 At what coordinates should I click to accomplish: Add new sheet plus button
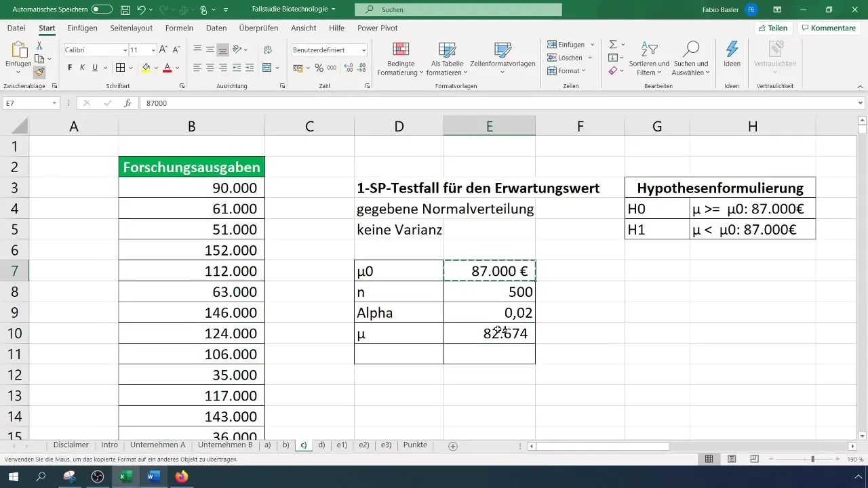click(453, 446)
